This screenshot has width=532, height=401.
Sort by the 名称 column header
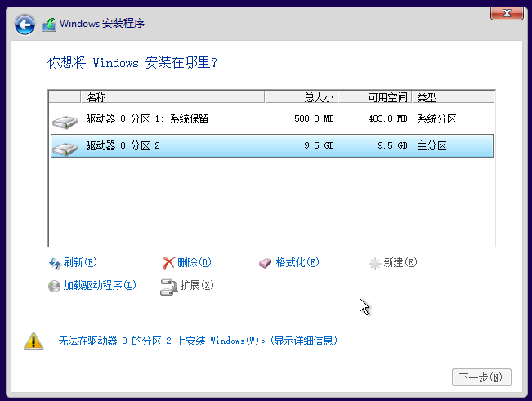coord(172,97)
